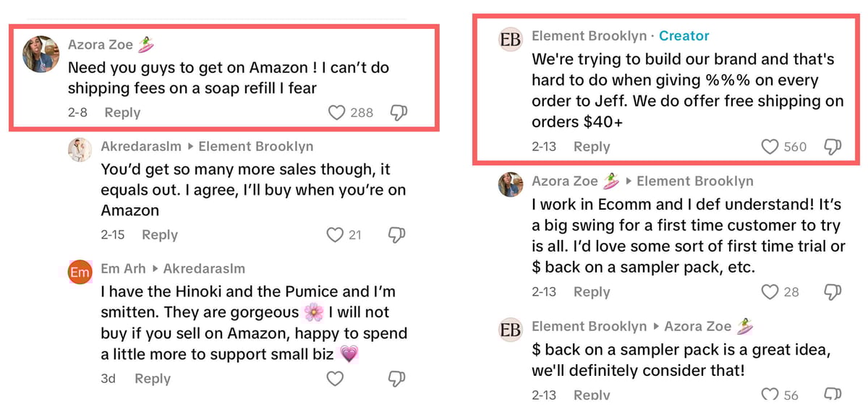Like AkredarasIm's reply with 21 likes
The image size is (868, 412).
[334, 234]
